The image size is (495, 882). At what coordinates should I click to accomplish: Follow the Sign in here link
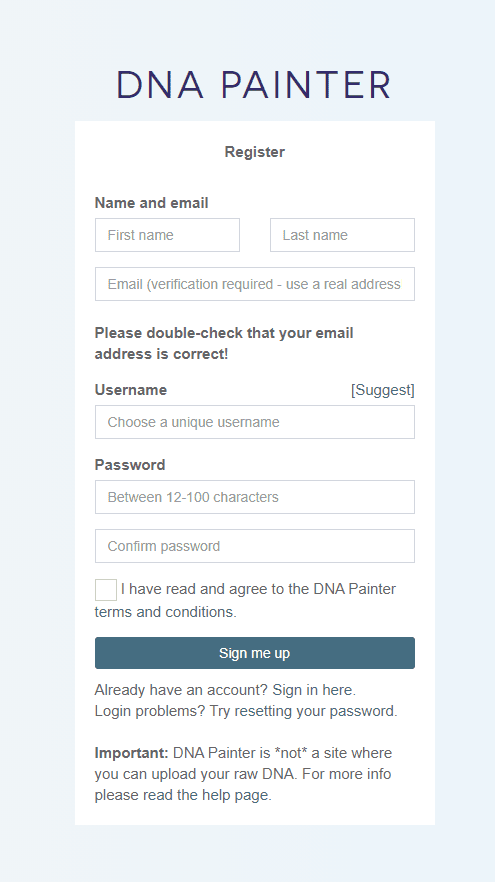point(314,690)
